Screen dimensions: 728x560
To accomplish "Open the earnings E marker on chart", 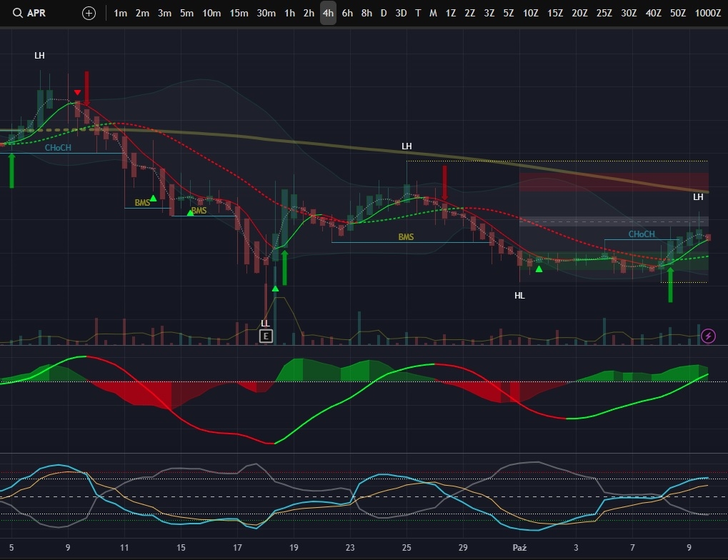I will pos(266,336).
